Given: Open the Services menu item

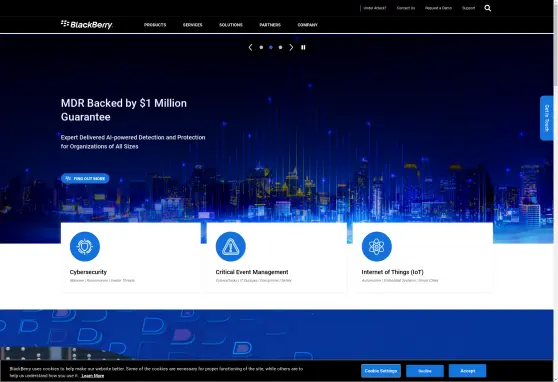Looking at the screenshot, I should (x=193, y=25).
